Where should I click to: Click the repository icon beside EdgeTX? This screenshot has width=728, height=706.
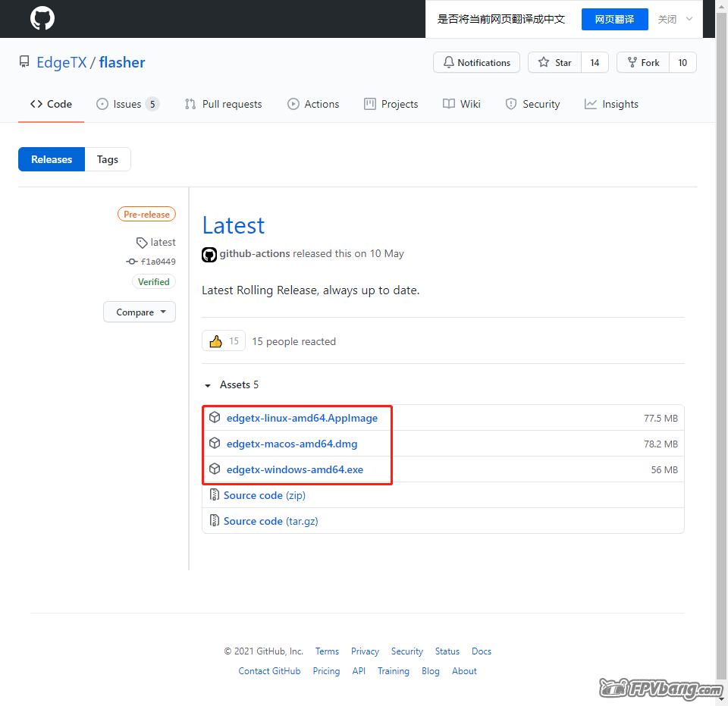24,61
